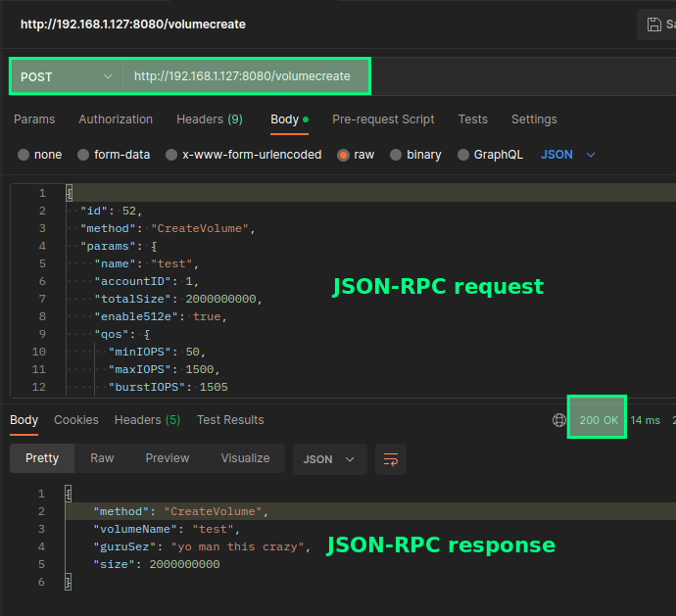This screenshot has height=616, width=676.
Task: Click the network globe icon beside status
Action: [x=559, y=420]
